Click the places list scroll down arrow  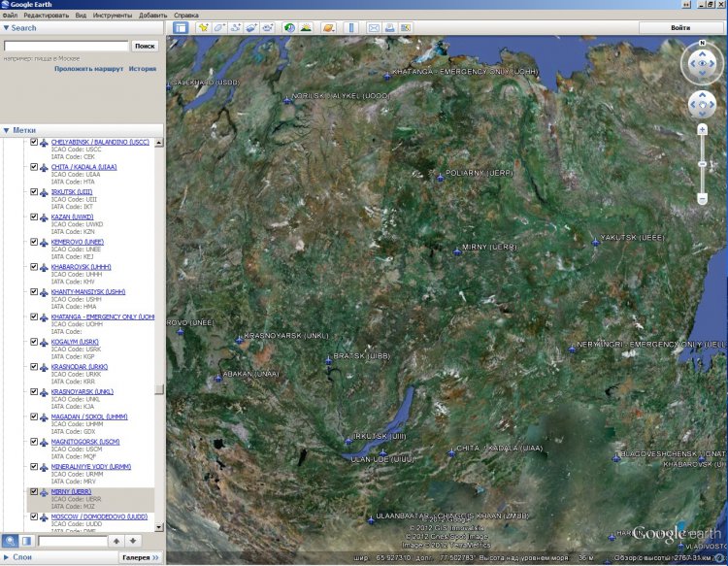click(x=159, y=527)
